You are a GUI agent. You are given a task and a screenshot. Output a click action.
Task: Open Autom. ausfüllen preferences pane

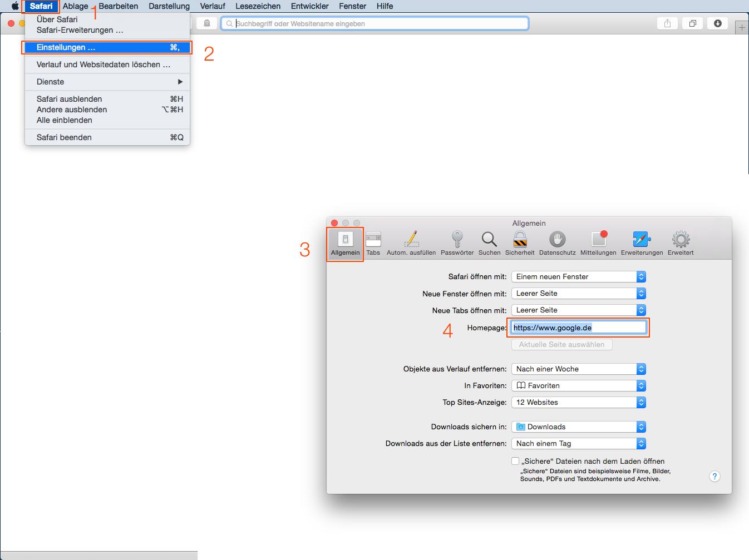point(411,243)
